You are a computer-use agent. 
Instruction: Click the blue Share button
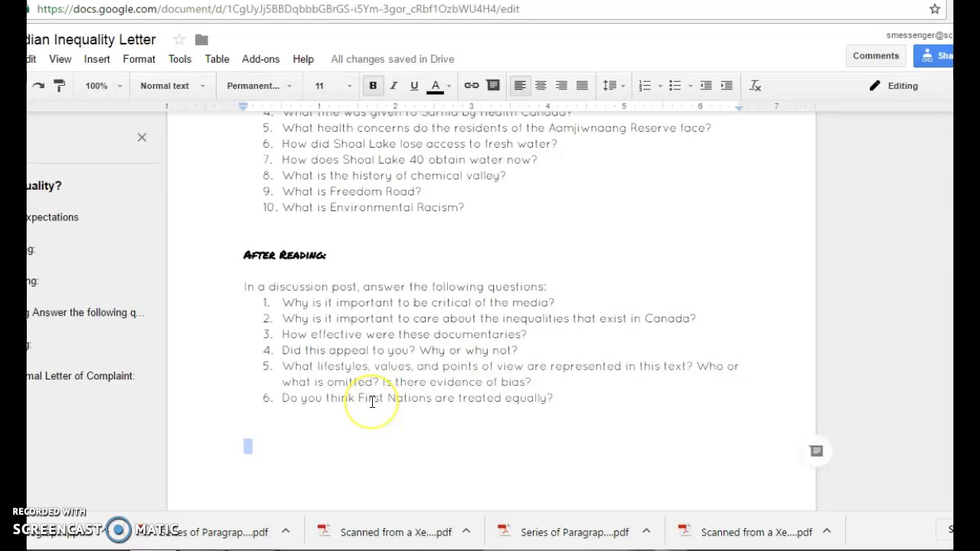coord(933,56)
